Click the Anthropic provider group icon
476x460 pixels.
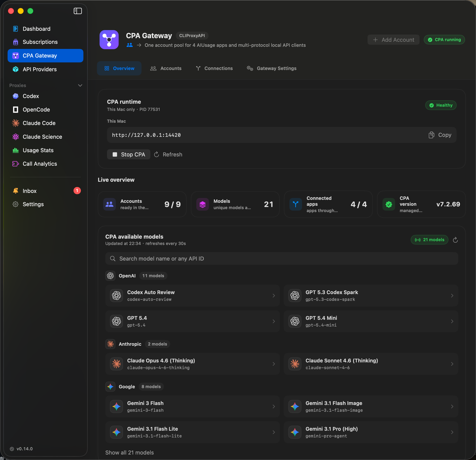click(111, 344)
